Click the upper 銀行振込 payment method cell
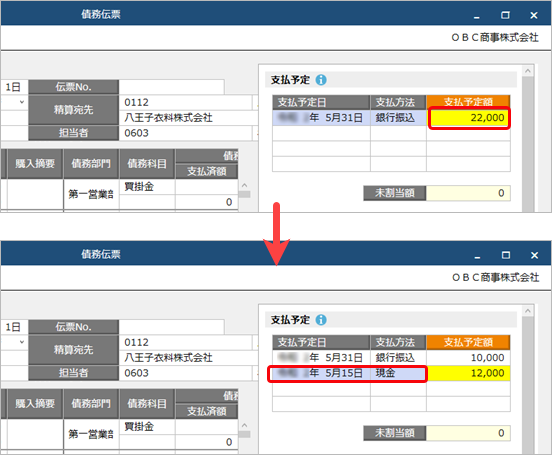Image resolution: width=552 pixels, height=455 pixels. [x=398, y=118]
